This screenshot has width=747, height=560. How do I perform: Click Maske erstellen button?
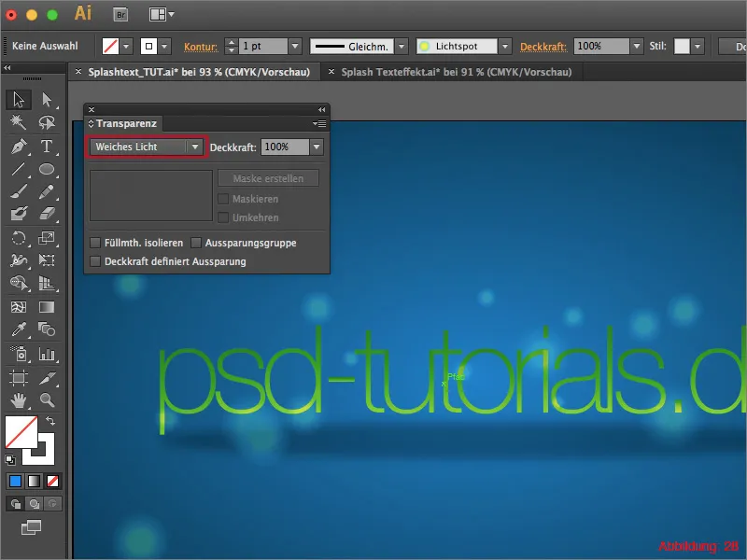(x=268, y=178)
